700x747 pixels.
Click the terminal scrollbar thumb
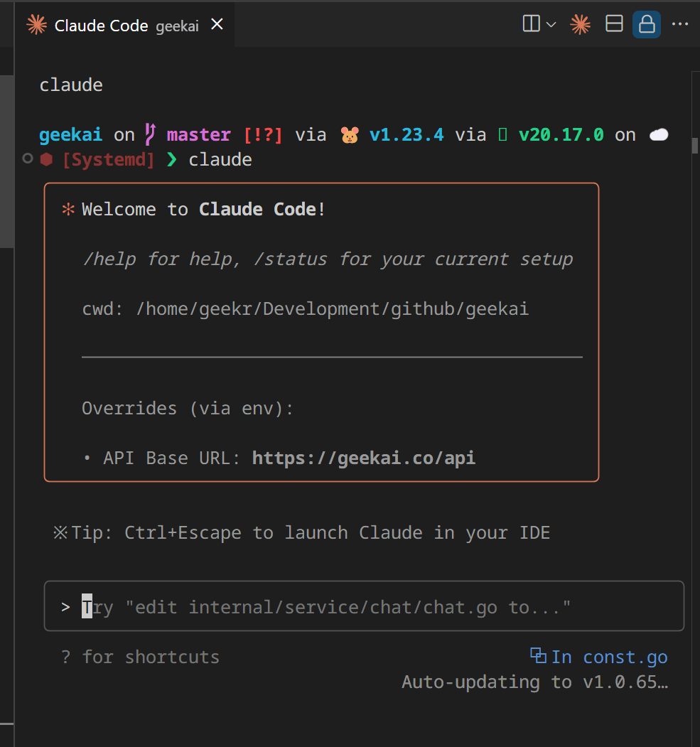[x=695, y=145]
